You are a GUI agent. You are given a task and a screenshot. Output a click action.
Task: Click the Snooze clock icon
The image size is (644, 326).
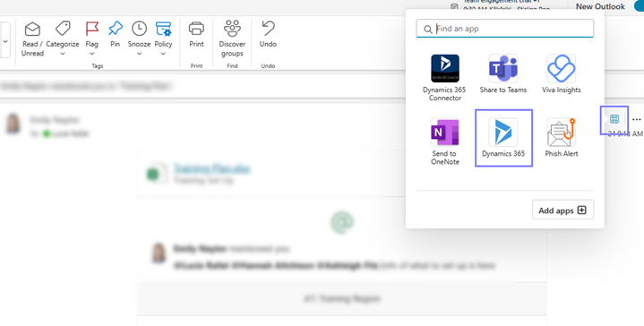[139, 29]
